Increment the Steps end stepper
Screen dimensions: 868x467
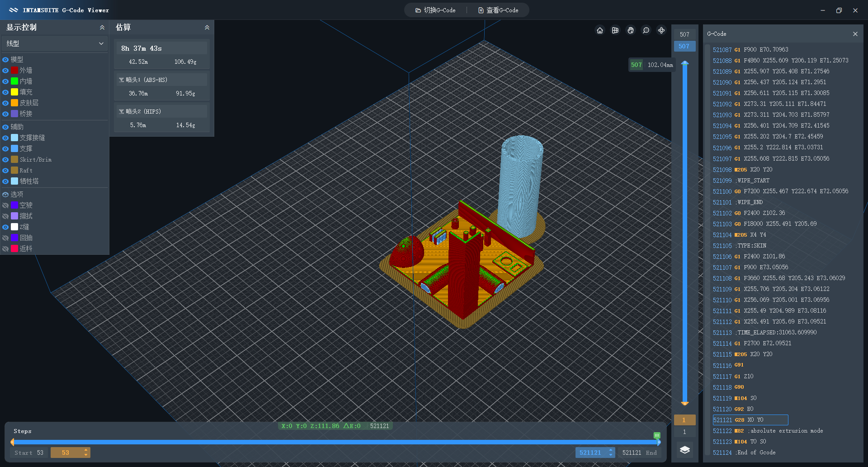[x=611, y=450]
